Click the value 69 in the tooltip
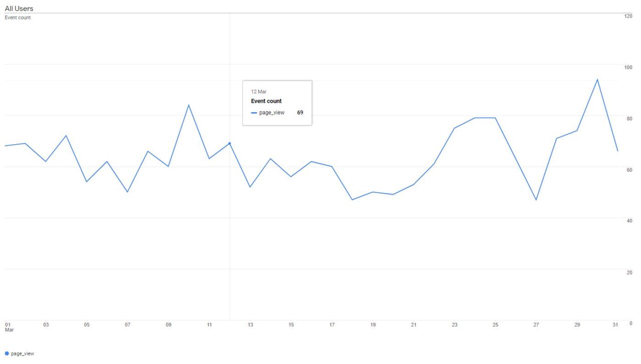Screen dimensions: 641x364 tap(300, 113)
